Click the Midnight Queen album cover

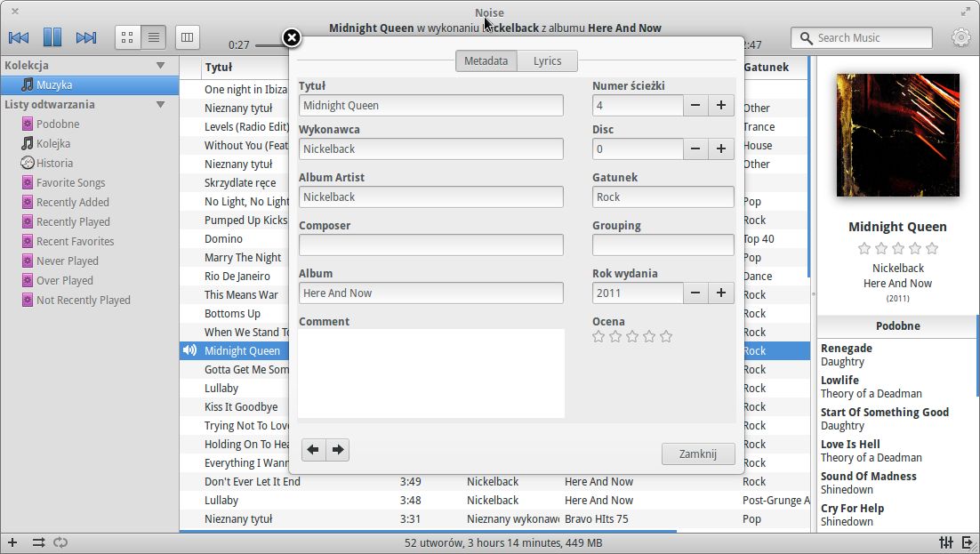click(898, 135)
